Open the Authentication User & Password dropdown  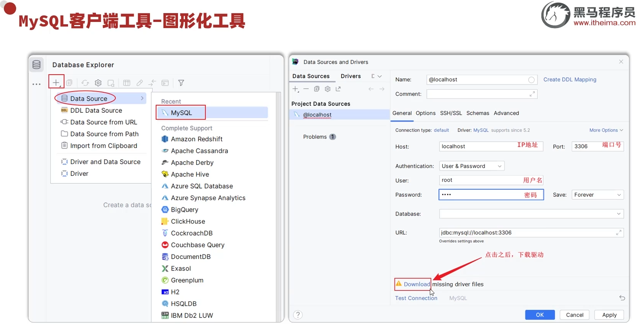click(472, 166)
